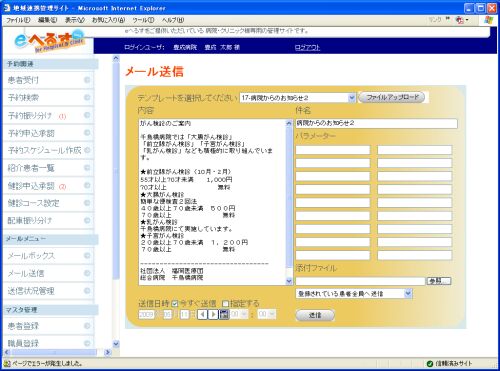Open 健診コース設定 in the sidebar
Image resolution: width=500 pixels, height=371 pixels.
click(x=48, y=203)
